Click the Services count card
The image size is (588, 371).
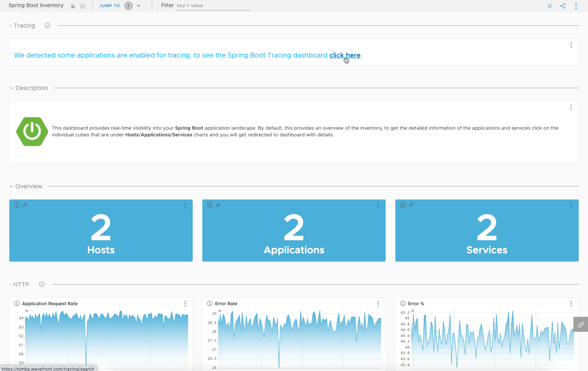coord(487,231)
